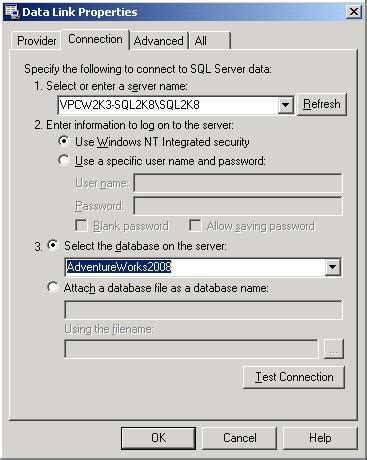The image size is (367, 460).
Task: Open the Advanced tab
Action: (x=159, y=41)
